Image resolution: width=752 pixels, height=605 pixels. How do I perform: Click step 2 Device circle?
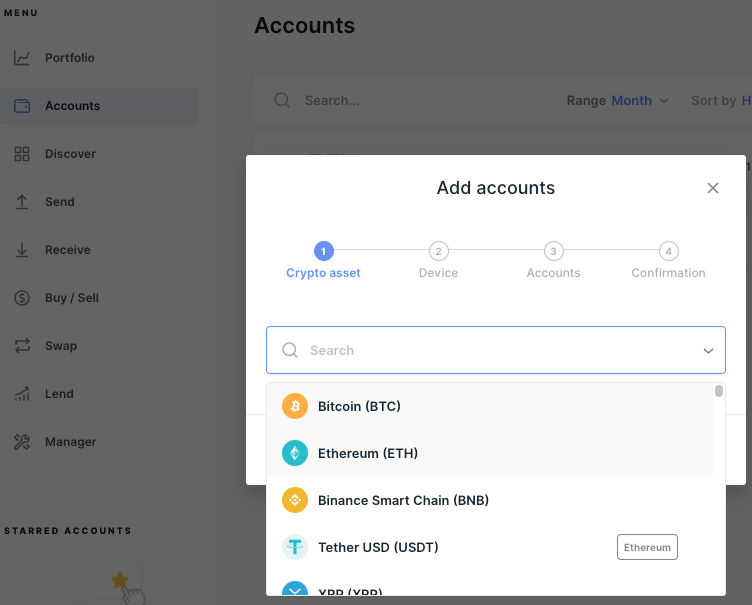[438, 251]
